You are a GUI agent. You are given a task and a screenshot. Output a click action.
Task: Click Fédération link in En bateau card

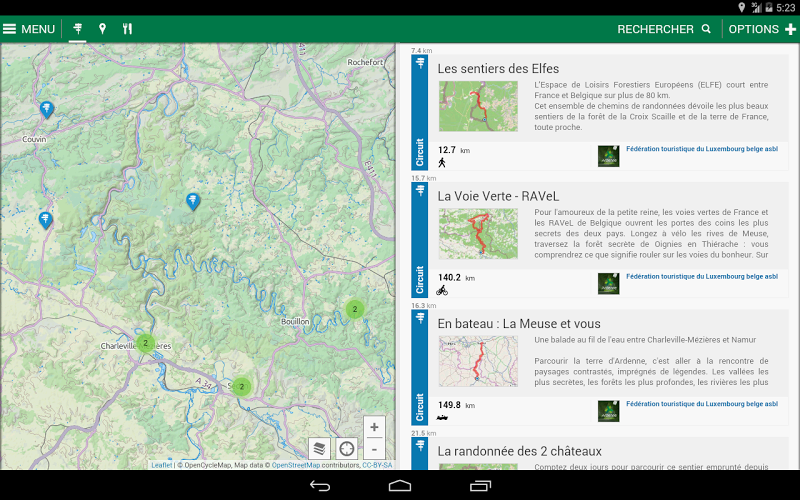coord(702,404)
